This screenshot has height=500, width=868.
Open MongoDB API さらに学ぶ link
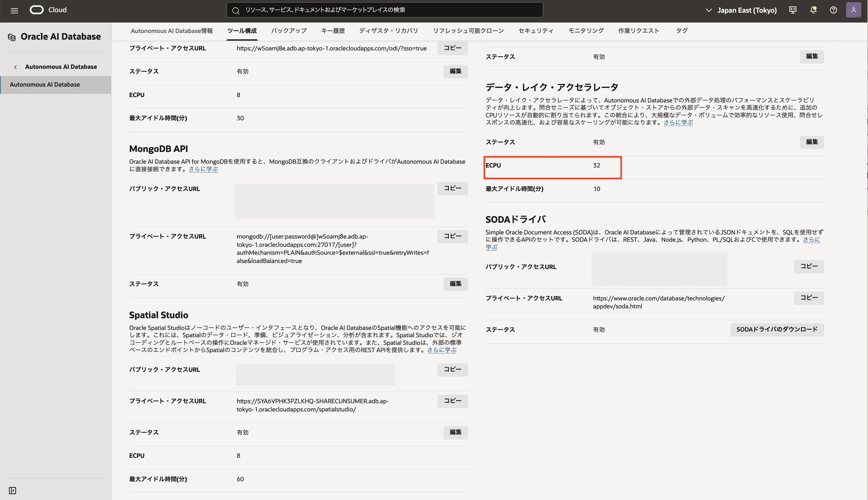point(204,169)
